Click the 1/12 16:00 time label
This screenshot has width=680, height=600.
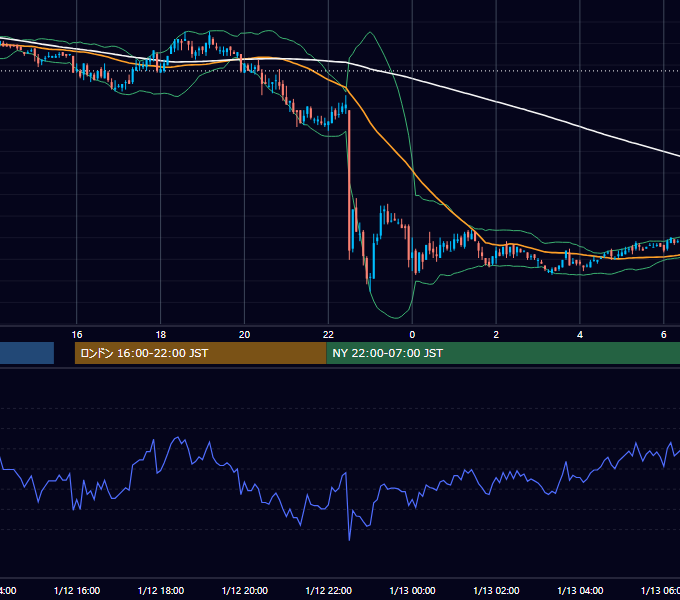click(x=77, y=590)
